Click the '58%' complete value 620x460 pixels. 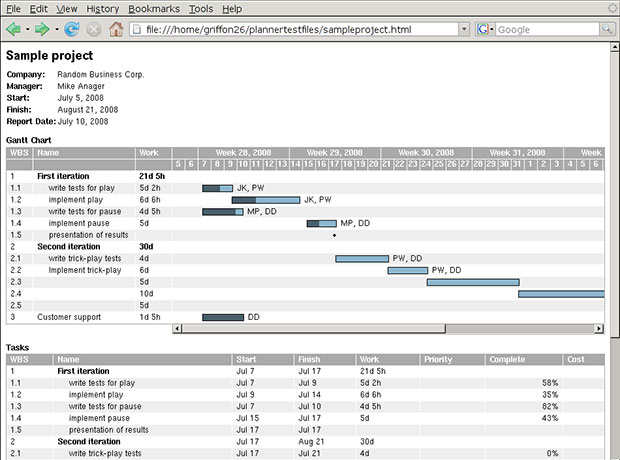tap(550, 383)
